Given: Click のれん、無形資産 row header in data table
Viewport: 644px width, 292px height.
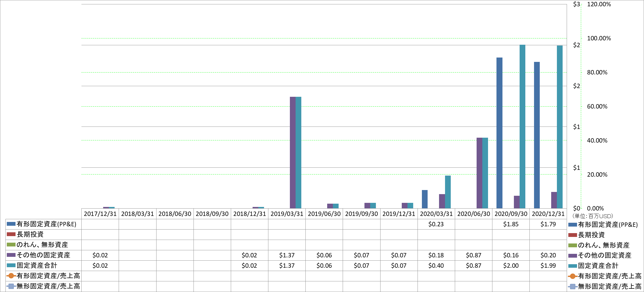Looking at the screenshot, I should point(44,245).
